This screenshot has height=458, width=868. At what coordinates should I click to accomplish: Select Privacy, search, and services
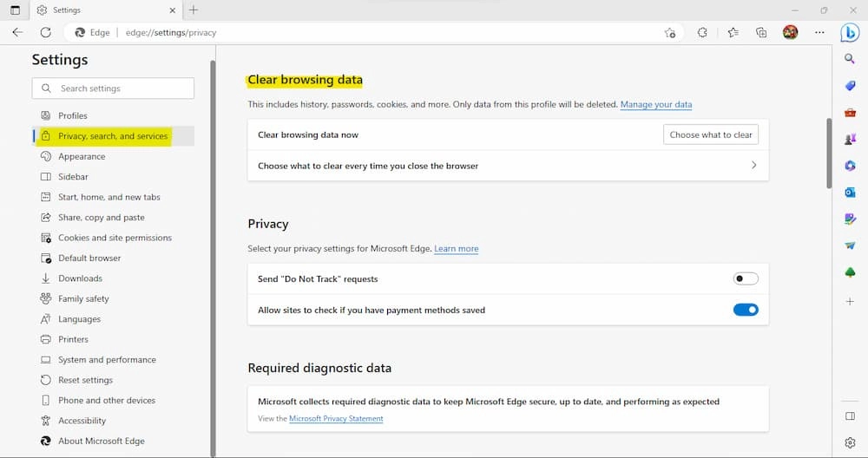114,136
